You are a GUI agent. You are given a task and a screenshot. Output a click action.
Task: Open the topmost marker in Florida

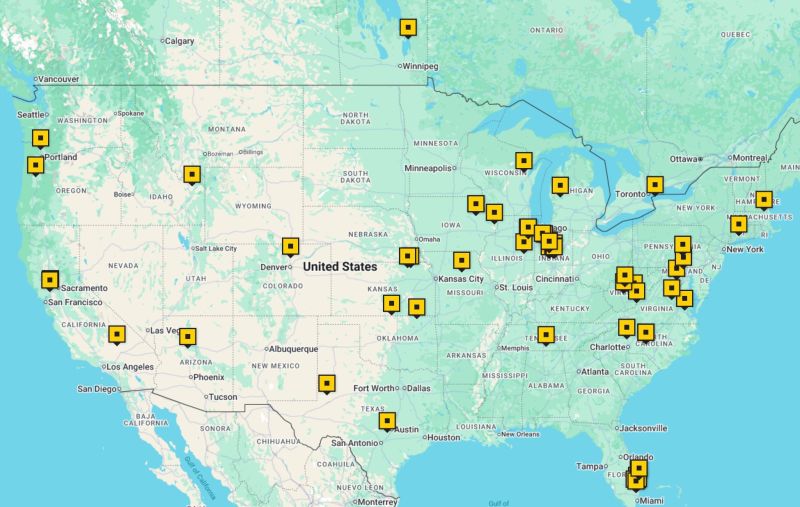tap(639, 467)
